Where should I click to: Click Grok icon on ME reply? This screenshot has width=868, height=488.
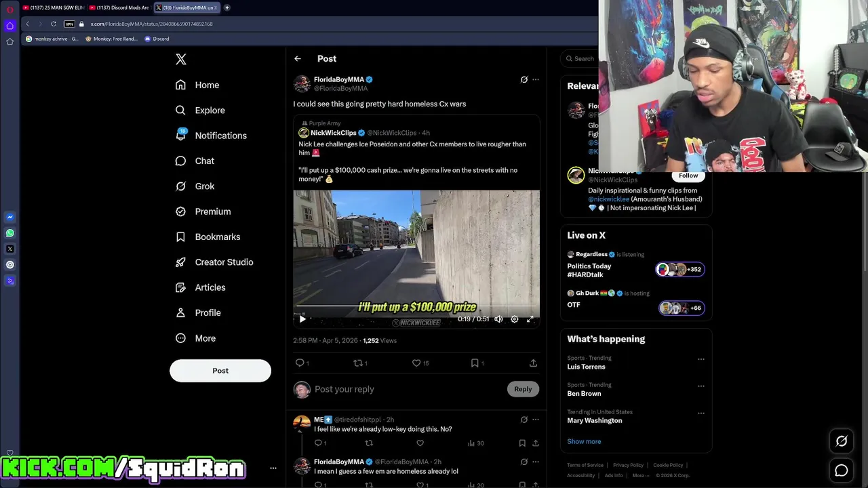524,420
